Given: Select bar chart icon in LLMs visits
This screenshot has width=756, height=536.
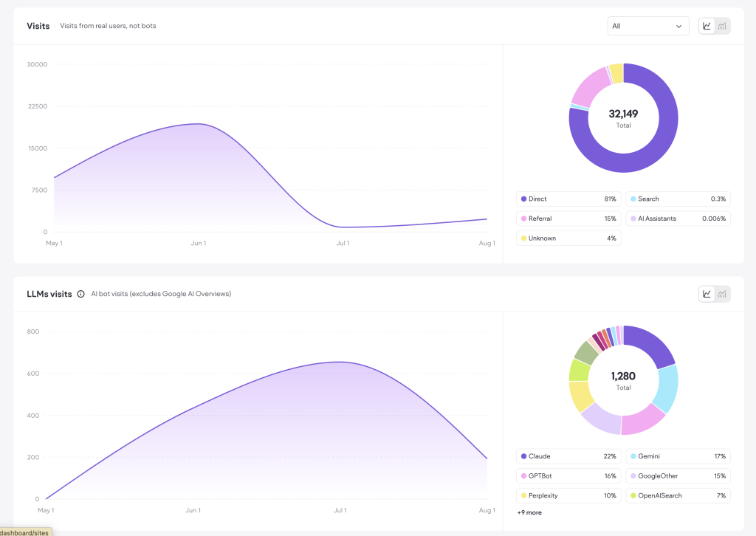Looking at the screenshot, I should (x=722, y=294).
